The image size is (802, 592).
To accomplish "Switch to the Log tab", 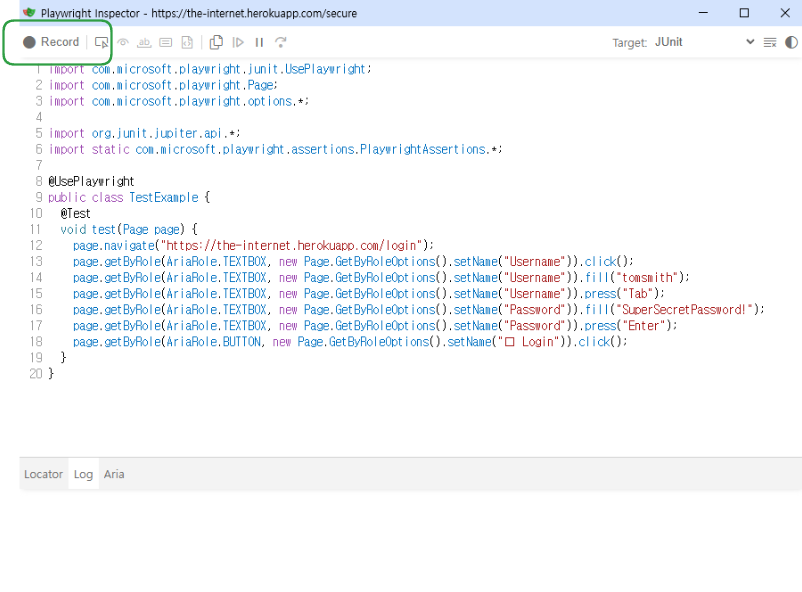I will coord(83,474).
